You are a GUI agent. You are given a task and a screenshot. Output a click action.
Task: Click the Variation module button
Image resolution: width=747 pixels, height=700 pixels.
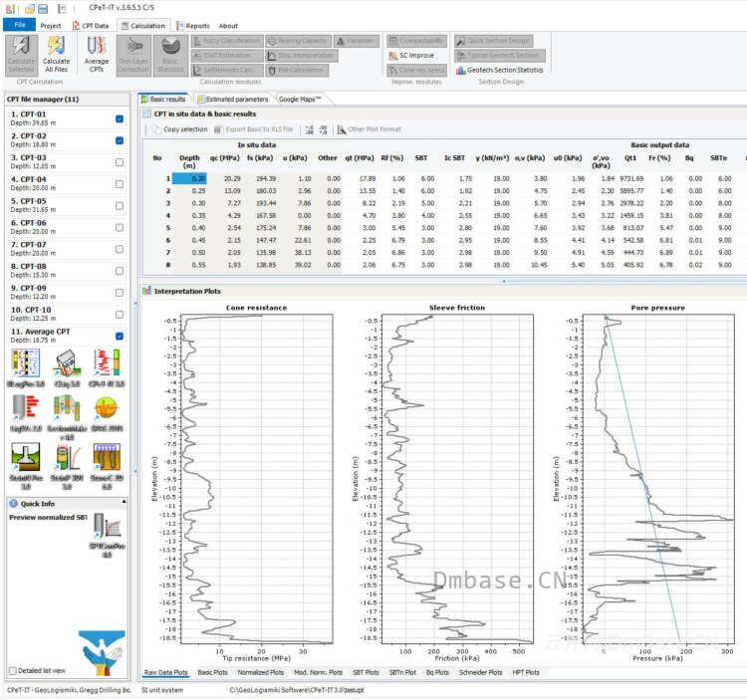tap(357, 41)
